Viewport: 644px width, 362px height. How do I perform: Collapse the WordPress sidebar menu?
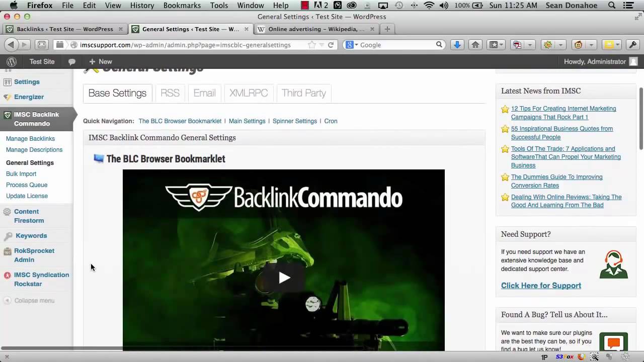(29, 301)
